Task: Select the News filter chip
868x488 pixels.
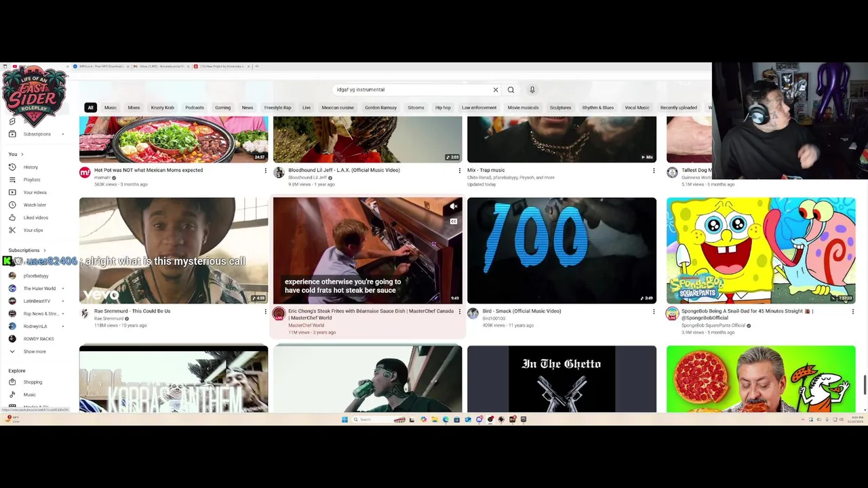Action: [x=248, y=108]
